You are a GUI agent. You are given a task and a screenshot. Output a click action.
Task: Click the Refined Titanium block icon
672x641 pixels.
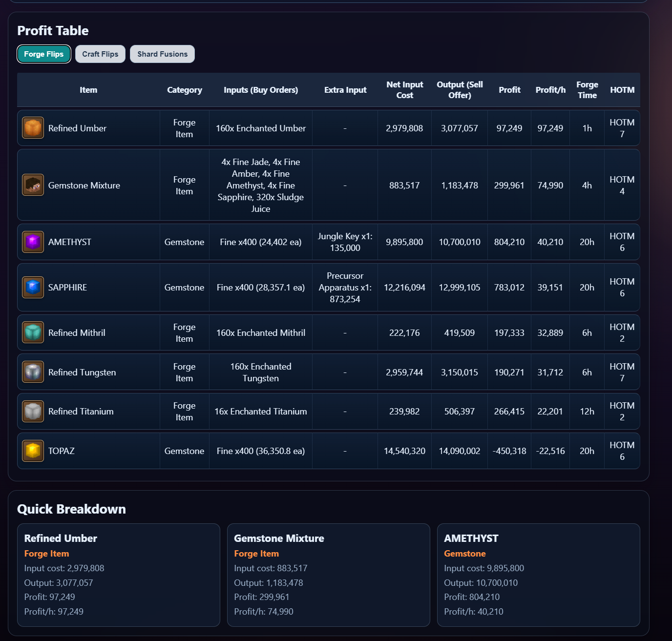click(33, 411)
